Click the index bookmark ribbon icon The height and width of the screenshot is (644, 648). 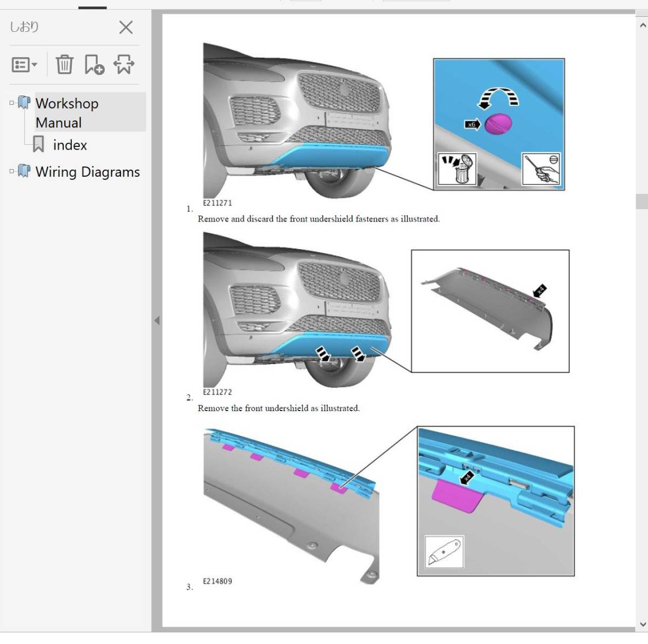tap(38, 144)
